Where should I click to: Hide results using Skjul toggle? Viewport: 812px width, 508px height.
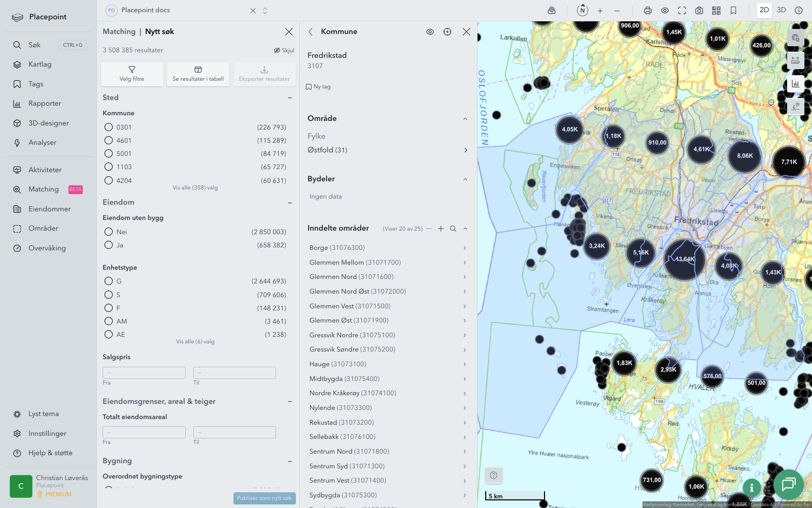[x=284, y=50]
